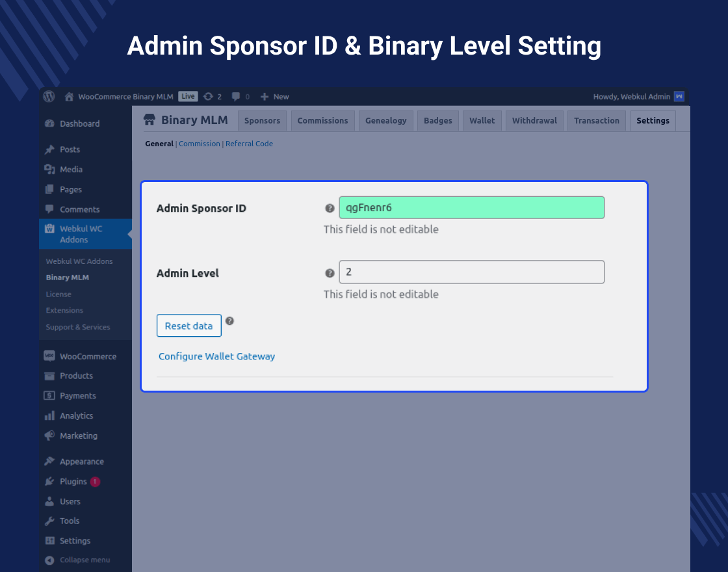Open the Genealogy tab
Viewport: 728px width, 572px height.
coord(386,121)
